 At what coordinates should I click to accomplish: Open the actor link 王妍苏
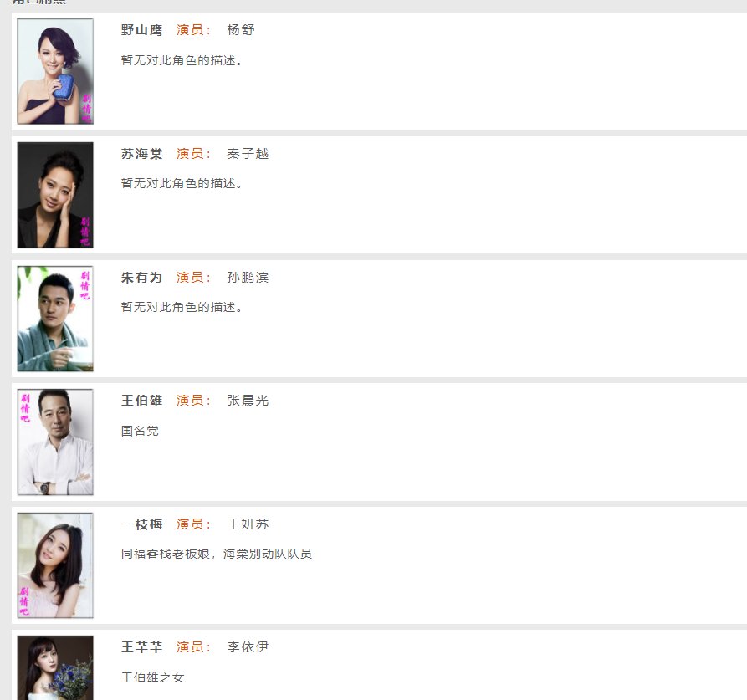coord(248,524)
